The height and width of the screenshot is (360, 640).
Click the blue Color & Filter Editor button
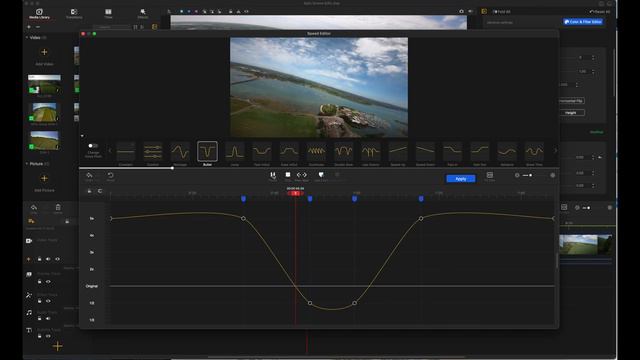point(583,22)
